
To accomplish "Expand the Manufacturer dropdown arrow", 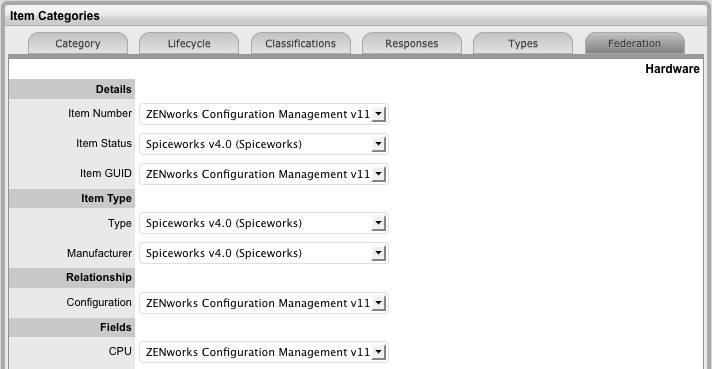I will point(378,253).
